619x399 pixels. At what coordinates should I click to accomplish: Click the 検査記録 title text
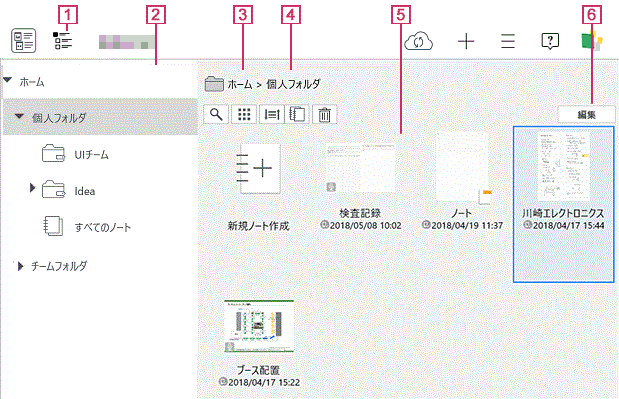360,214
